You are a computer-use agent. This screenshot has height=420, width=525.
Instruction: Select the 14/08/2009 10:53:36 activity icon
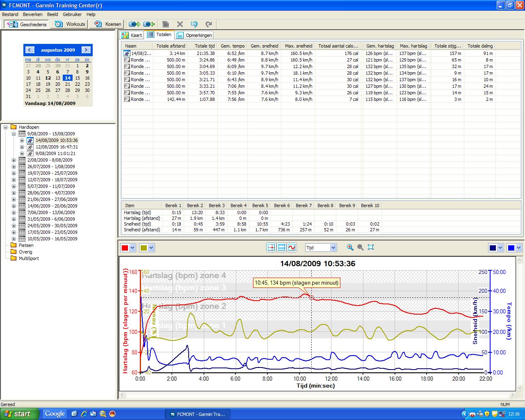click(x=30, y=140)
